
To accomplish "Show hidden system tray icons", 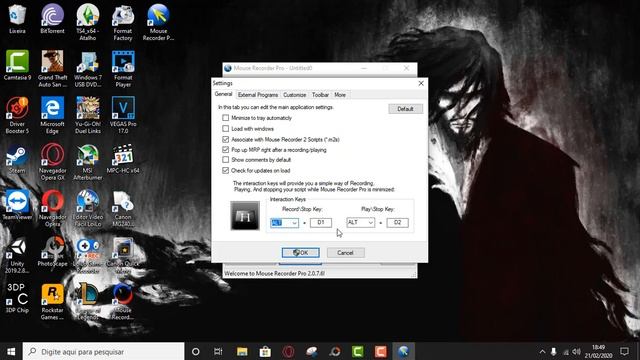I will tap(542, 351).
